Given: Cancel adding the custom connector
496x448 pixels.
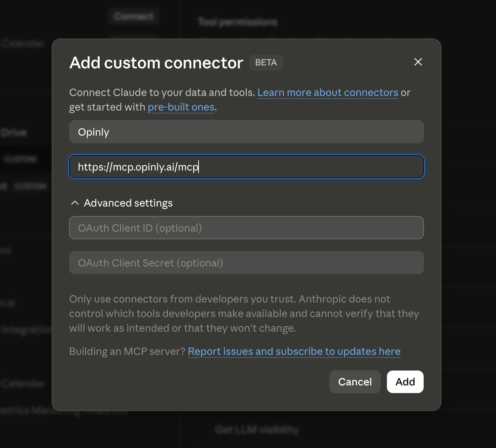Looking at the screenshot, I should point(355,382).
